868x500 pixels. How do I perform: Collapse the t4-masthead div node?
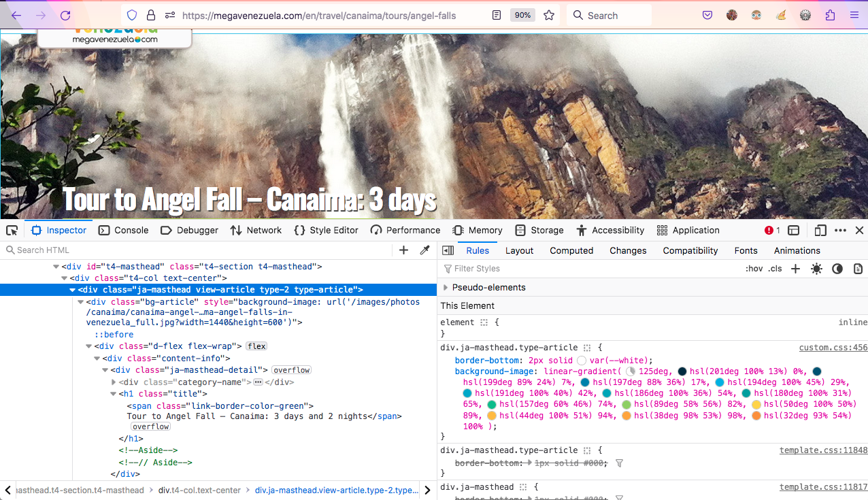point(56,267)
